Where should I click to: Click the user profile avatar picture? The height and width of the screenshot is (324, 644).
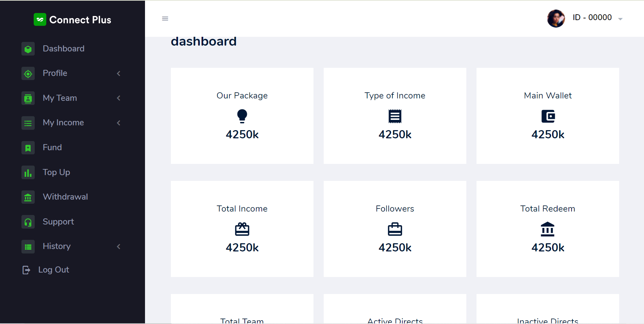556,18
